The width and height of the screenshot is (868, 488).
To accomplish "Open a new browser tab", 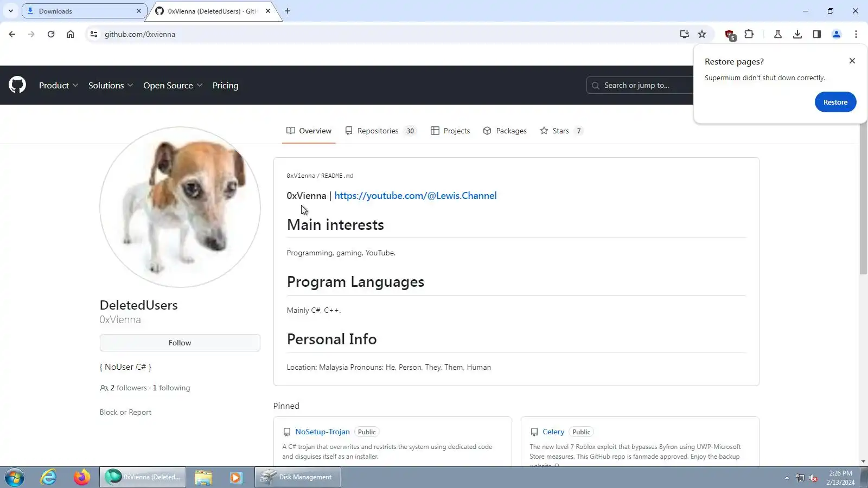I will [288, 11].
